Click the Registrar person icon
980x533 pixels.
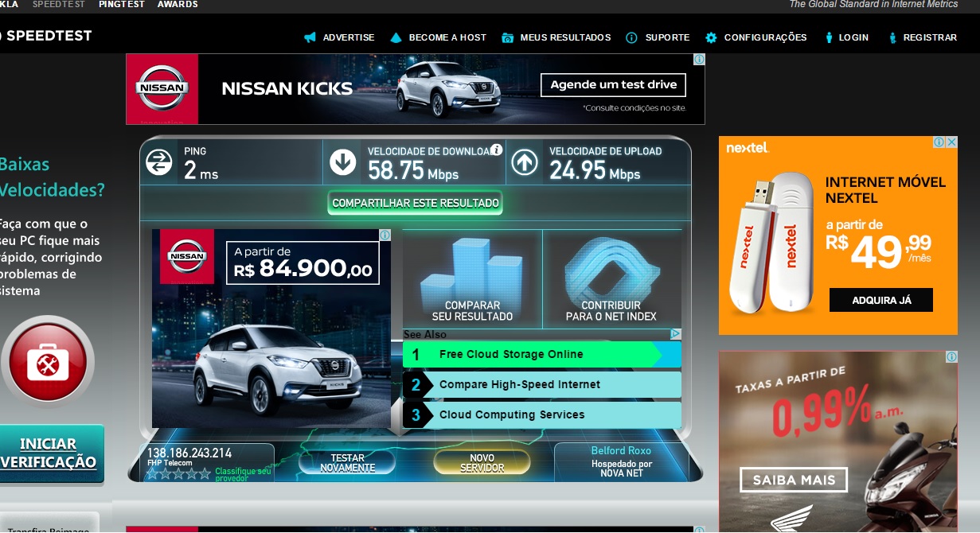pyautogui.click(x=892, y=37)
